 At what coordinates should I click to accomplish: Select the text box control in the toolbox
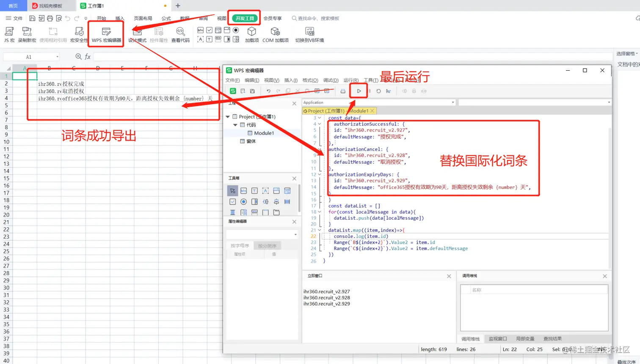[254, 191]
